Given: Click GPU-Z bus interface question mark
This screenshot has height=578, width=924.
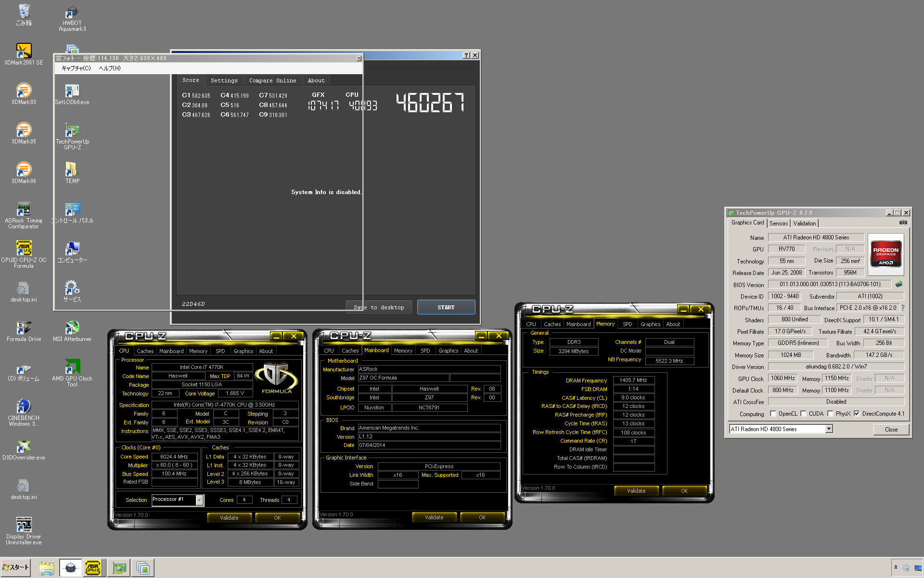Looking at the screenshot, I should click(903, 308).
